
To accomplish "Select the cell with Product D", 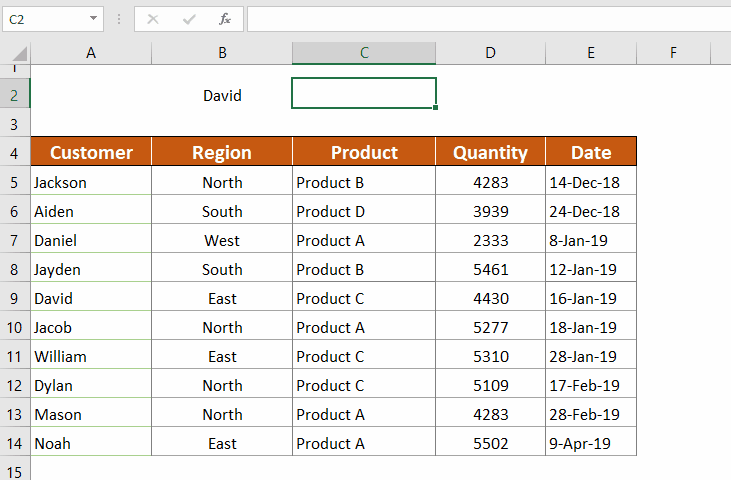I will pos(364,211).
